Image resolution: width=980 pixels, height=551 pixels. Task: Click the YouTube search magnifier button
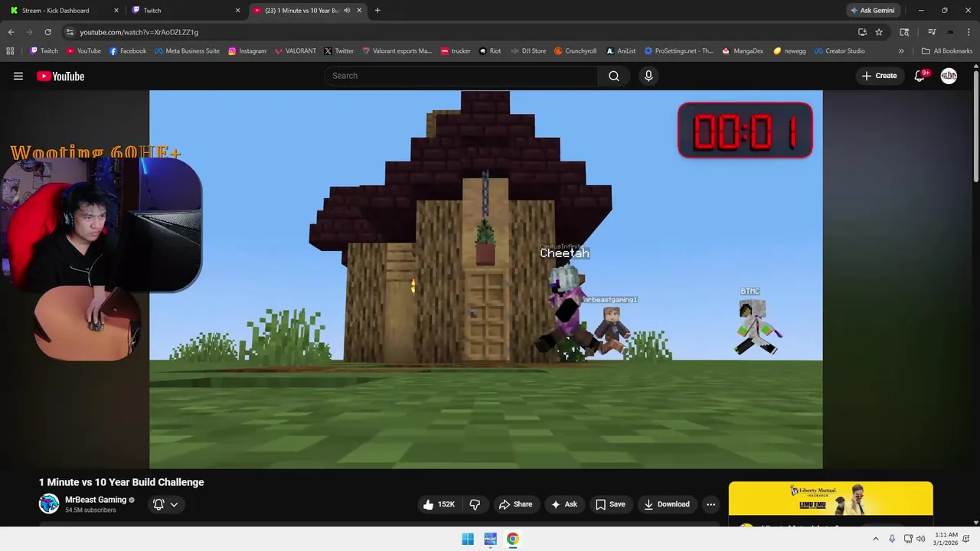(613, 76)
